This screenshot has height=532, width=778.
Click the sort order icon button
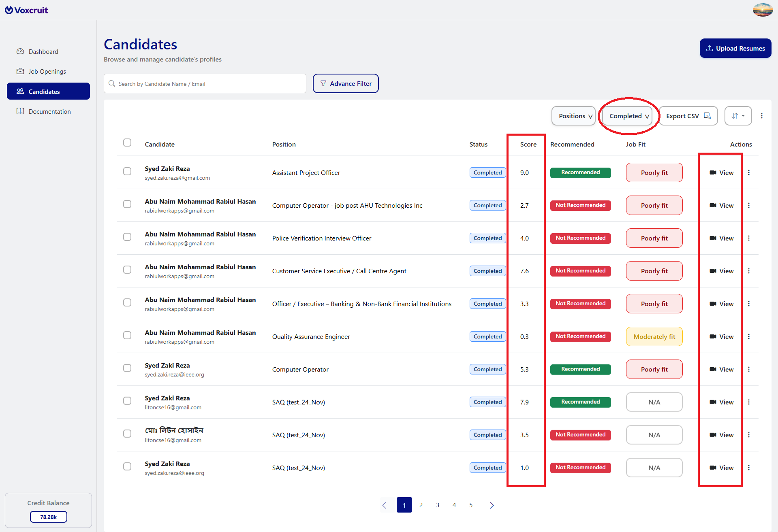[x=738, y=116]
